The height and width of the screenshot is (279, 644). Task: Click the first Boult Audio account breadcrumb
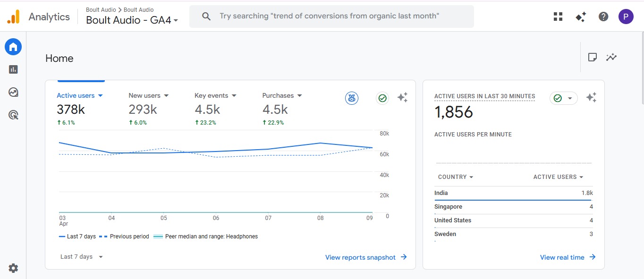(x=101, y=9)
